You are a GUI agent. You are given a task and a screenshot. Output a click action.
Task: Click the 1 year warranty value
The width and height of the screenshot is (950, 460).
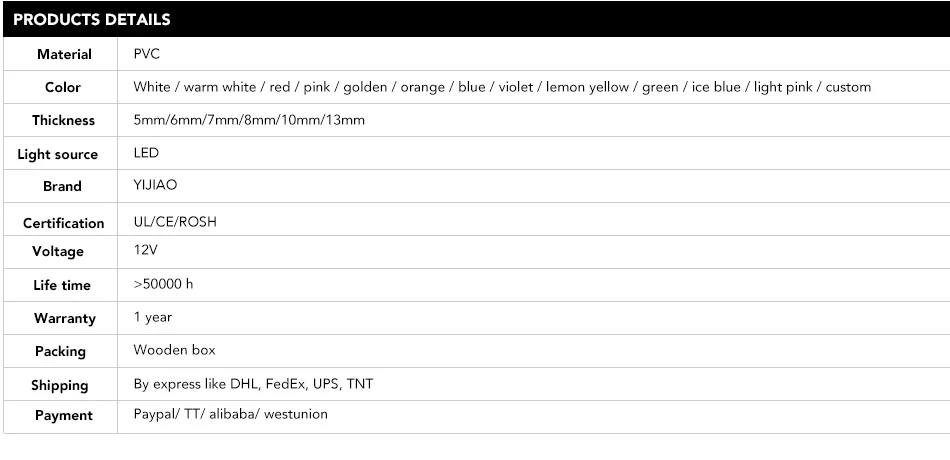click(x=153, y=317)
